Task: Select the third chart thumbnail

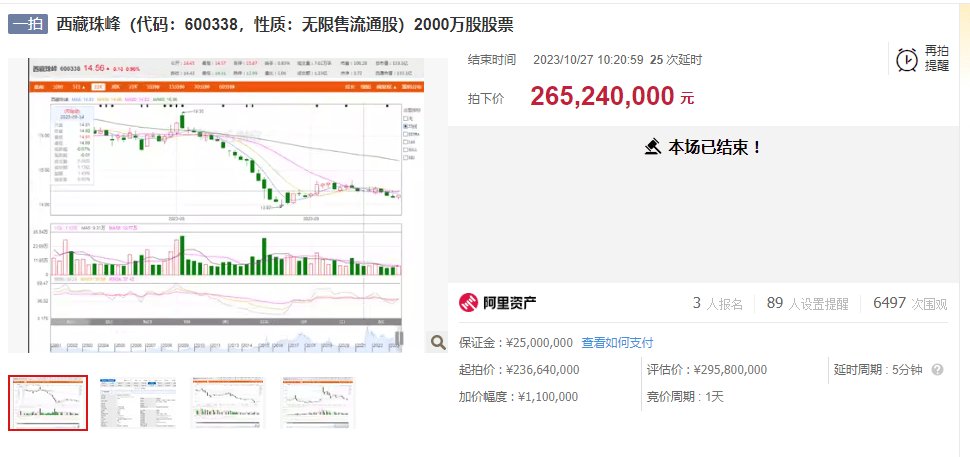Action: click(x=228, y=403)
